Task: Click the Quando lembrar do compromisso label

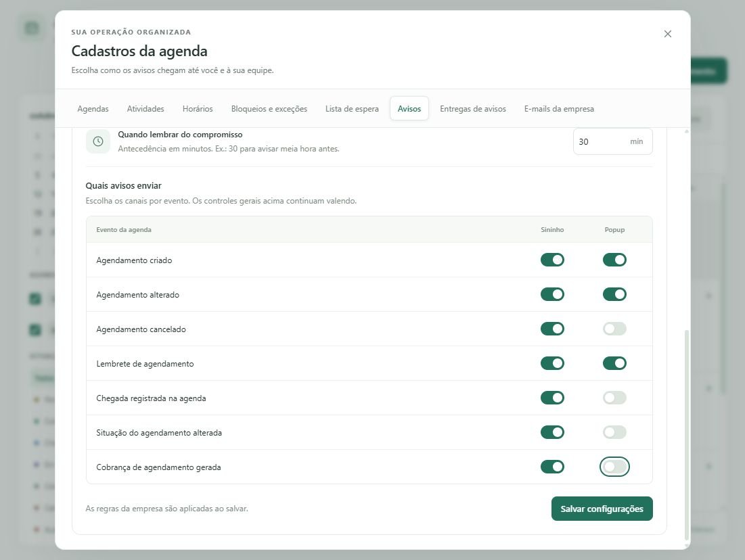Action: [x=180, y=135]
